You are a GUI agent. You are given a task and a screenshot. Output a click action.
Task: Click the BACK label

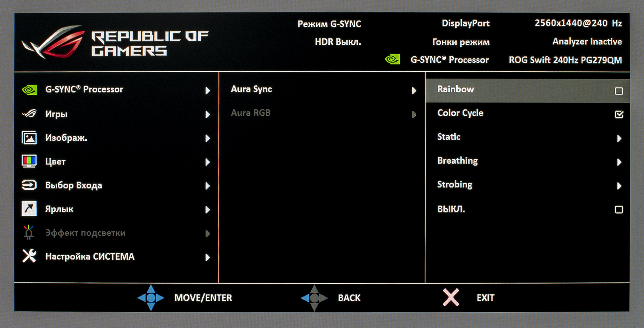349,298
